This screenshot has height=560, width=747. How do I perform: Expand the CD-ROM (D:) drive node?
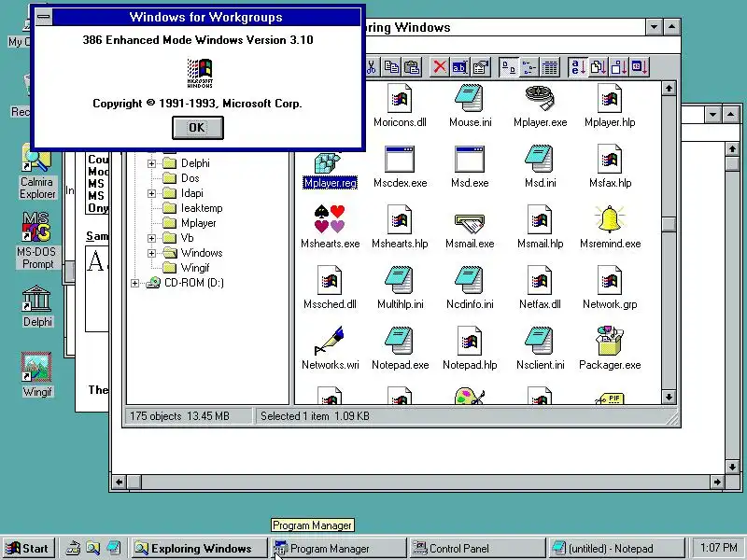click(x=134, y=284)
